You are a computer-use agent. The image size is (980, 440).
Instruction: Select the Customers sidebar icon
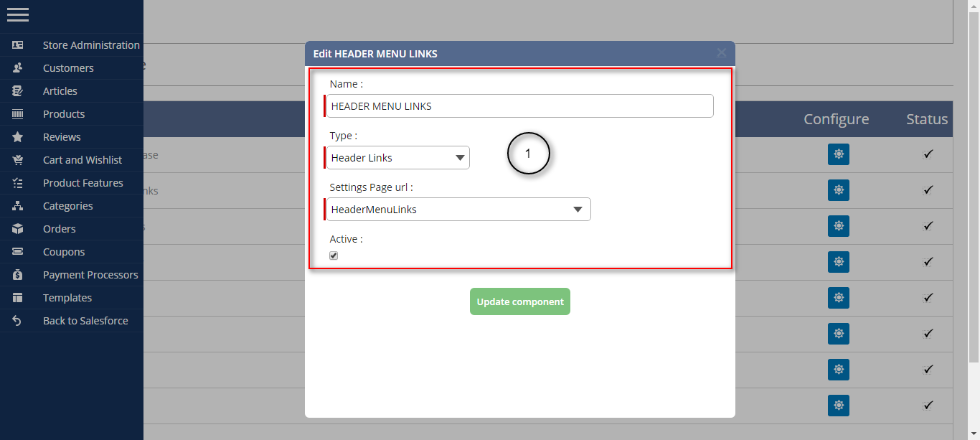(x=18, y=67)
